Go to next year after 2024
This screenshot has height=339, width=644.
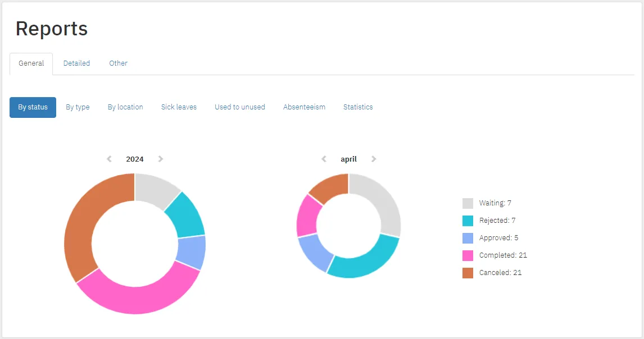pyautogui.click(x=161, y=159)
